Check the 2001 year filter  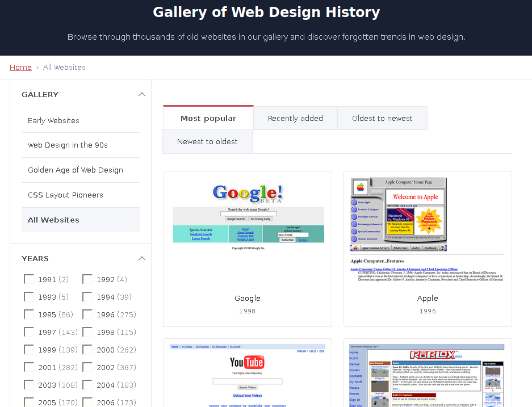29,367
